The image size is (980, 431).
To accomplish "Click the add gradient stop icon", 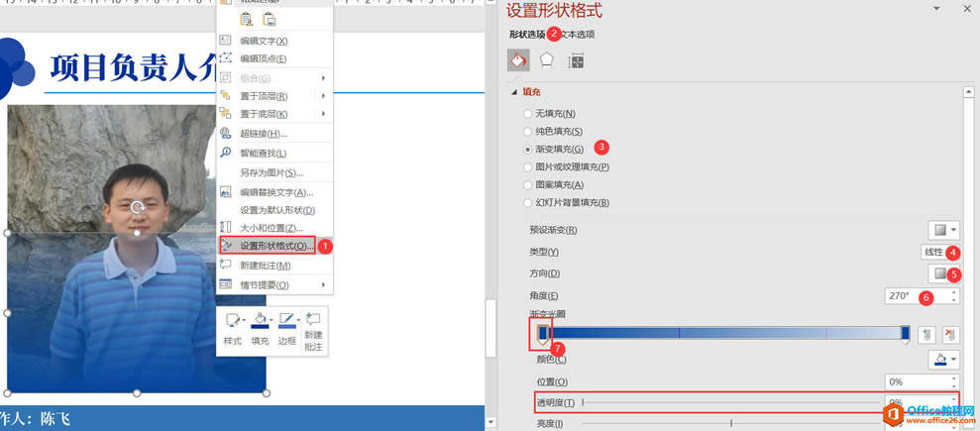I will coord(926,336).
